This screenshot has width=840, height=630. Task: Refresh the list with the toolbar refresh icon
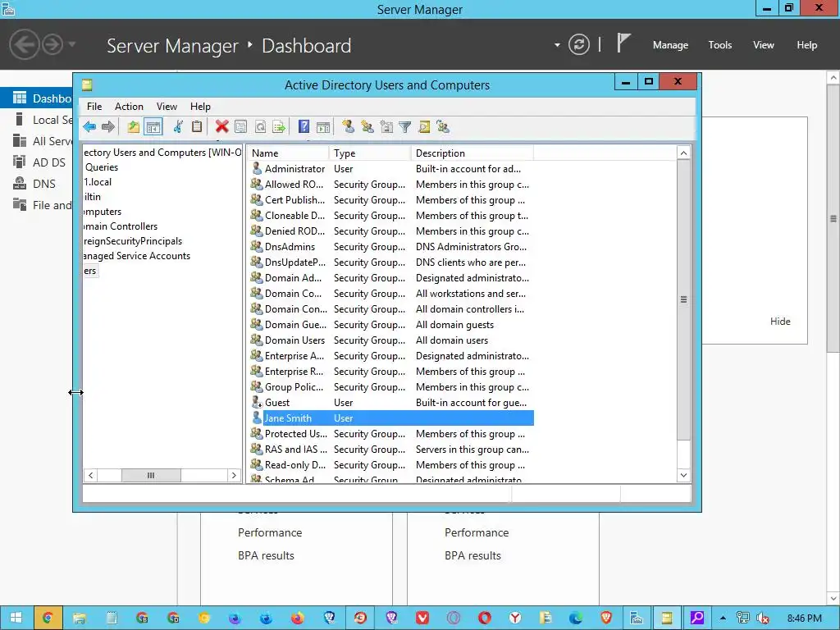click(260, 127)
